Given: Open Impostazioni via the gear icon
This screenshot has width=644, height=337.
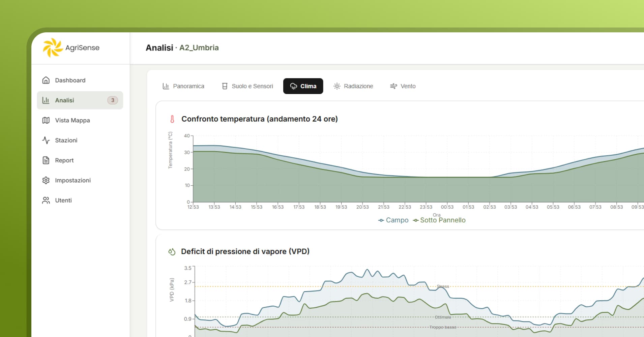Looking at the screenshot, I should 46,180.
